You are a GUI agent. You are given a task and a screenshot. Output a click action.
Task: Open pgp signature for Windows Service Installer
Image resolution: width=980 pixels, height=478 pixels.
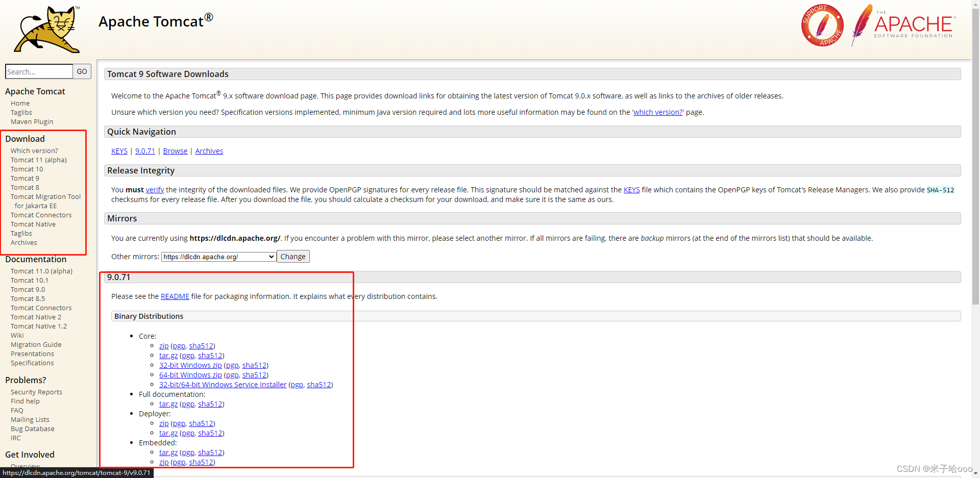click(297, 385)
